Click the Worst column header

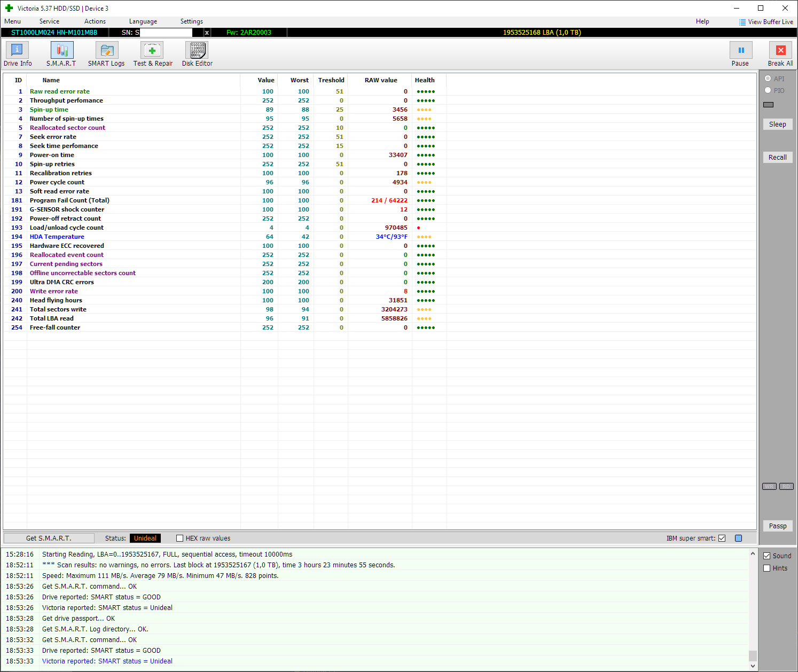click(300, 80)
